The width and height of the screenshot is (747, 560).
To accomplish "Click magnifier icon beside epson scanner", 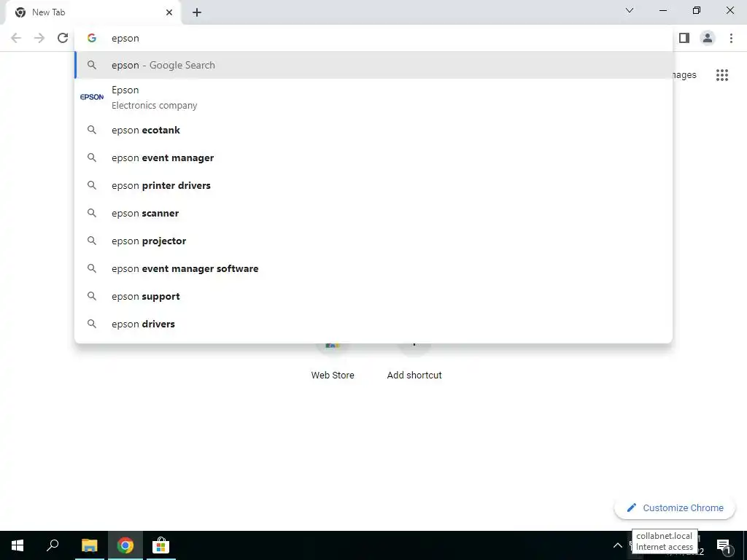I will click(x=91, y=213).
